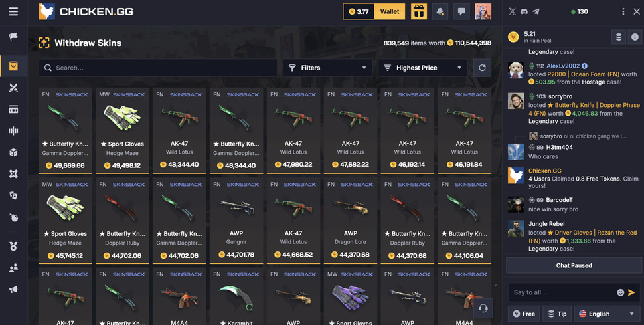Click the refresh skins list icon

[482, 68]
